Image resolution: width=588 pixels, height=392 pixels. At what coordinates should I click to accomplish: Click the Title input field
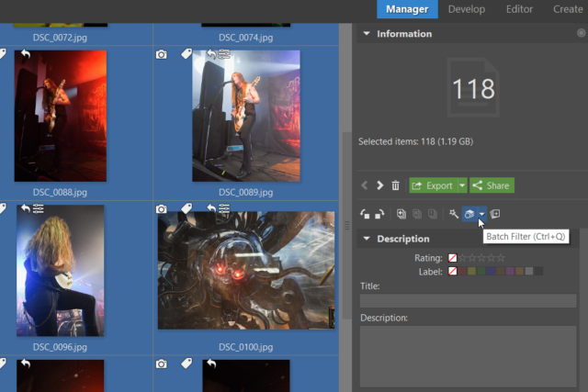click(x=468, y=301)
